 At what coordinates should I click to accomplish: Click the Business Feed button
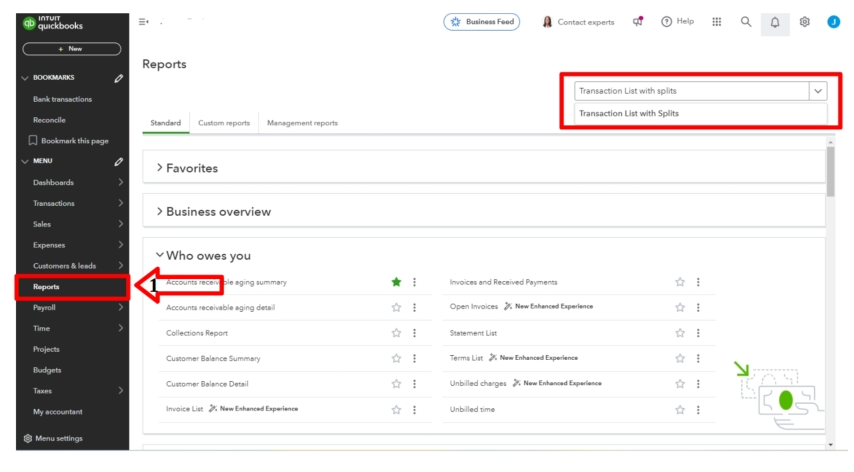(x=482, y=22)
